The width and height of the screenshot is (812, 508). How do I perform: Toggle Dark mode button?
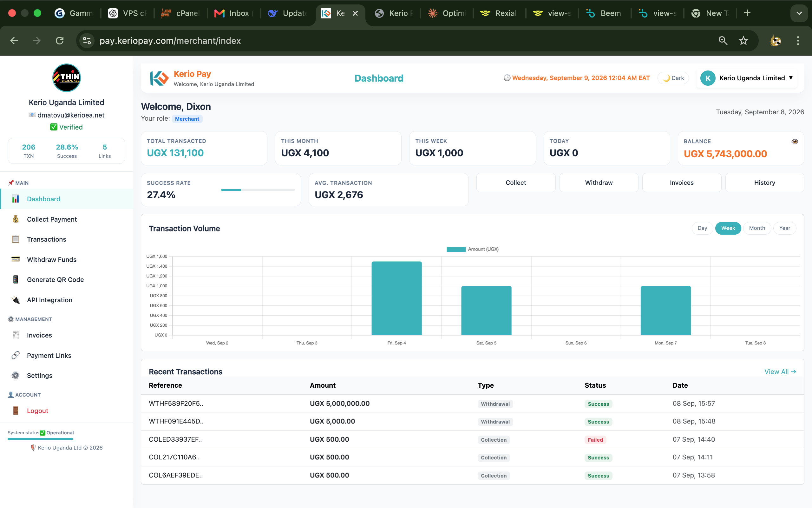[x=673, y=78]
